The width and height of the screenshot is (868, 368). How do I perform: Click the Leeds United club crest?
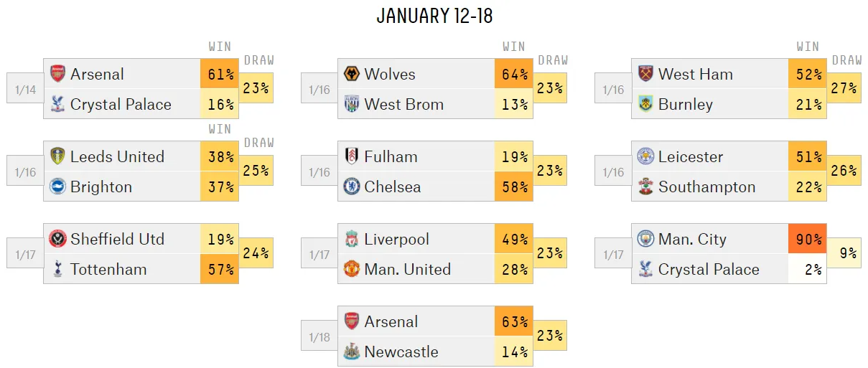57,156
